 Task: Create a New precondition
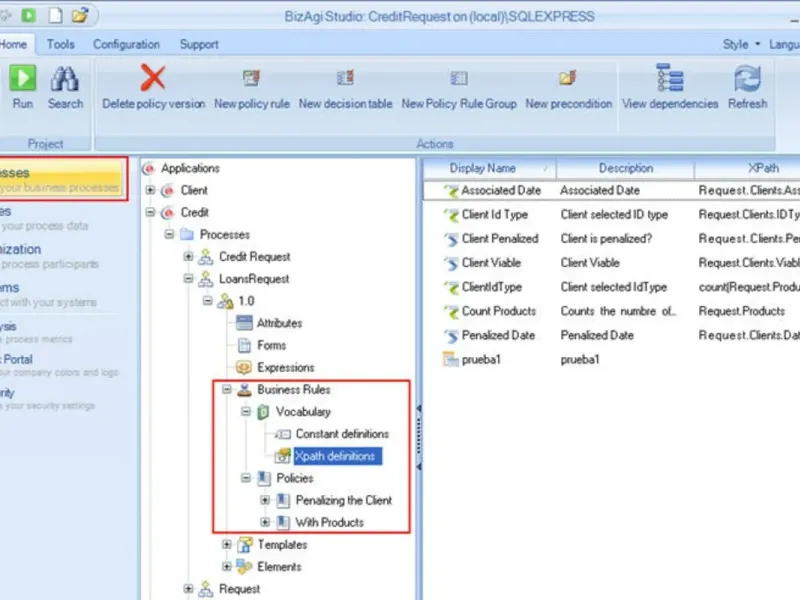568,78
